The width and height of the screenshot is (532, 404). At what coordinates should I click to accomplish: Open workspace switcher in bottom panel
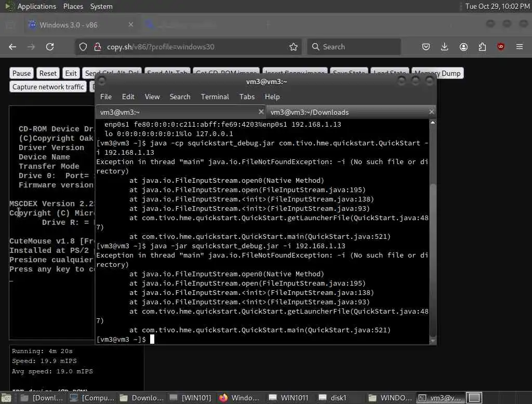pos(474,398)
